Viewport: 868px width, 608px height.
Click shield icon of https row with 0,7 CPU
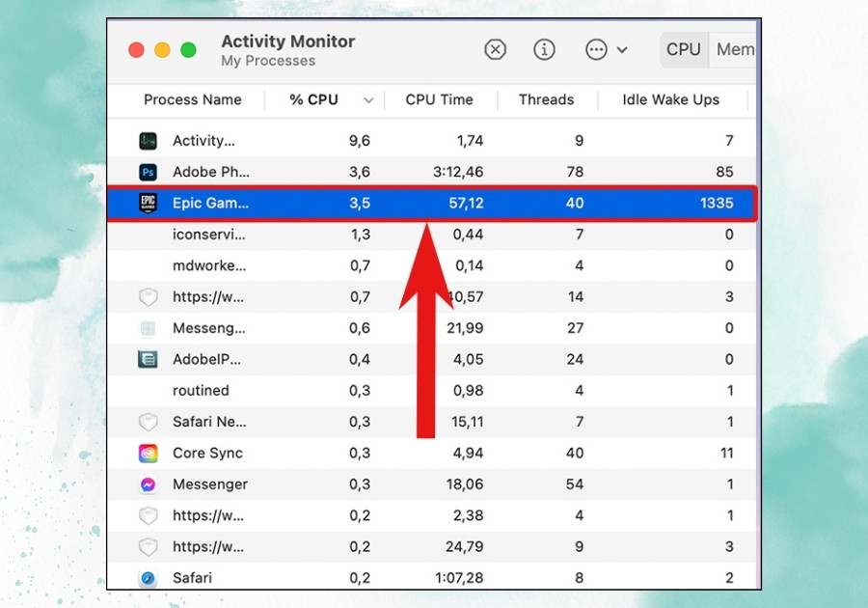pos(148,297)
